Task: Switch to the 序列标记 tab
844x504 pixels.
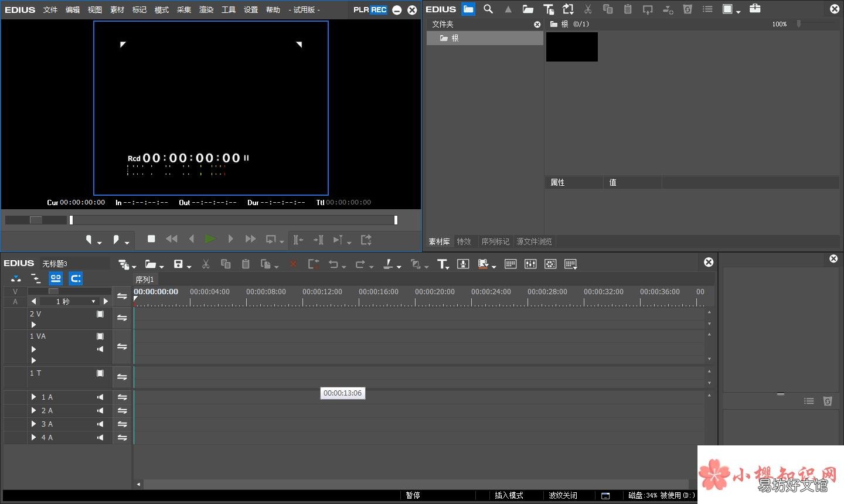Action: pyautogui.click(x=495, y=241)
